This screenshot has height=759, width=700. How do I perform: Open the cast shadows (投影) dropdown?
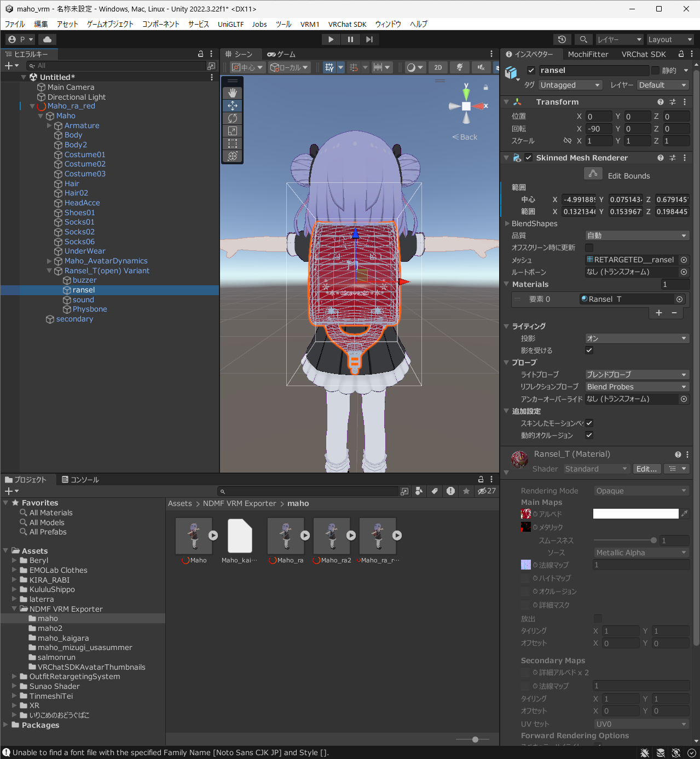(x=637, y=338)
